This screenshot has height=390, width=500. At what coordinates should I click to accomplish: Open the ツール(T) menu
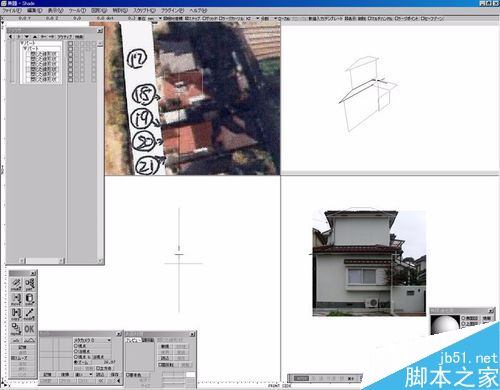[x=77, y=11]
